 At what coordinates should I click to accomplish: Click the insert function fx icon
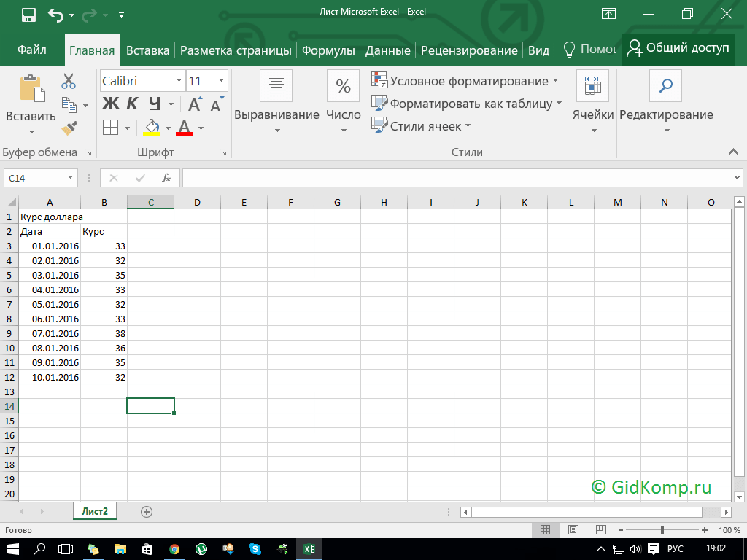[166, 178]
